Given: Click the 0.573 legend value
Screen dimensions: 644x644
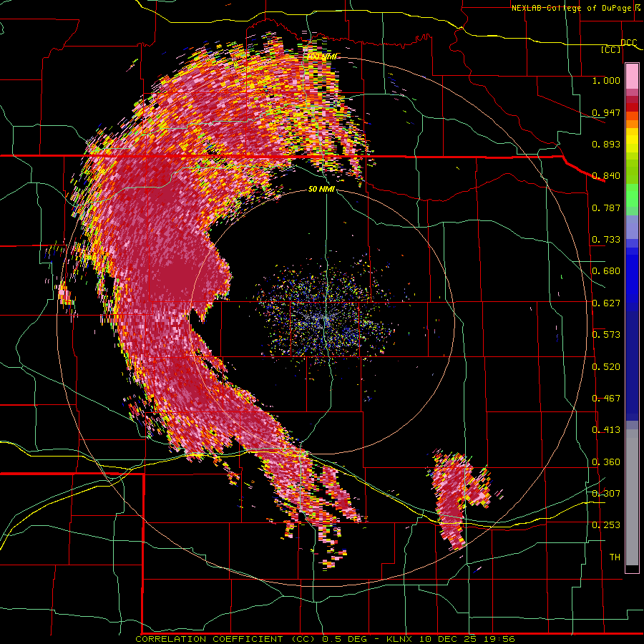Looking at the screenshot, I should tap(606, 335).
